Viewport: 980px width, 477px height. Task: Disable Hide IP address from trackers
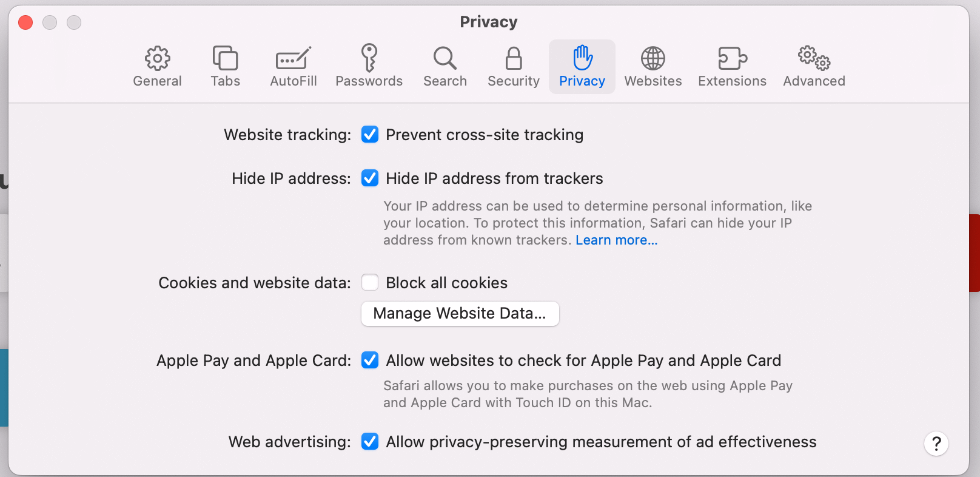pyautogui.click(x=370, y=178)
